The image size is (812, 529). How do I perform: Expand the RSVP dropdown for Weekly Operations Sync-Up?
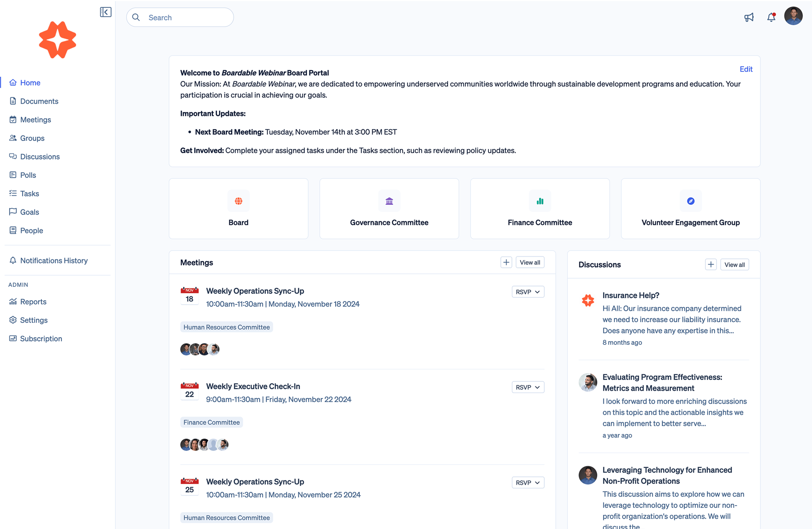(527, 292)
